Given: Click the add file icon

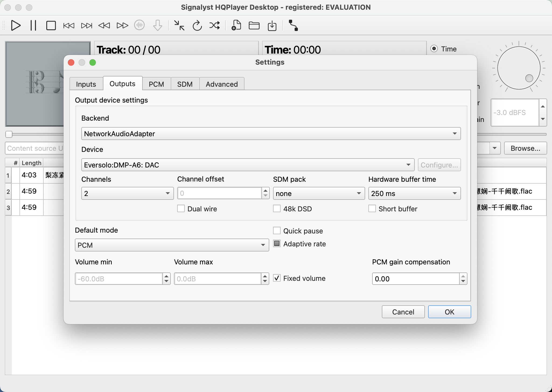Looking at the screenshot, I should point(236,26).
